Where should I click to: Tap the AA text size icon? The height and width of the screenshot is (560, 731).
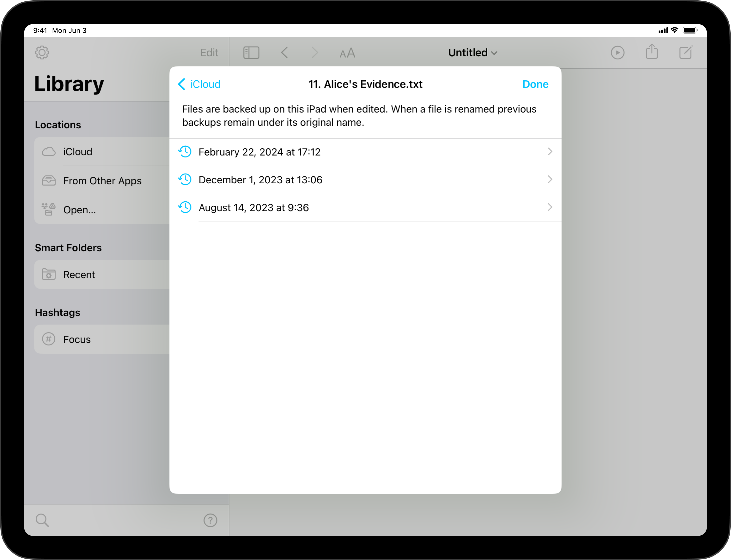click(x=347, y=53)
